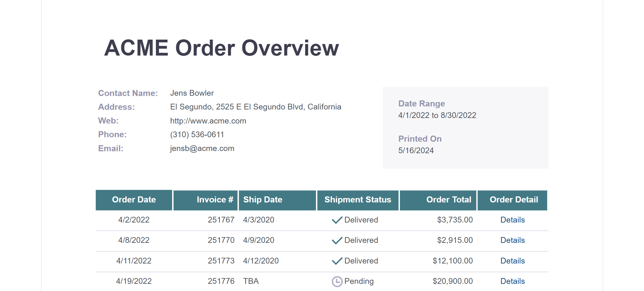
Task: Click the phone number (310) 536-0611
Action: point(197,135)
